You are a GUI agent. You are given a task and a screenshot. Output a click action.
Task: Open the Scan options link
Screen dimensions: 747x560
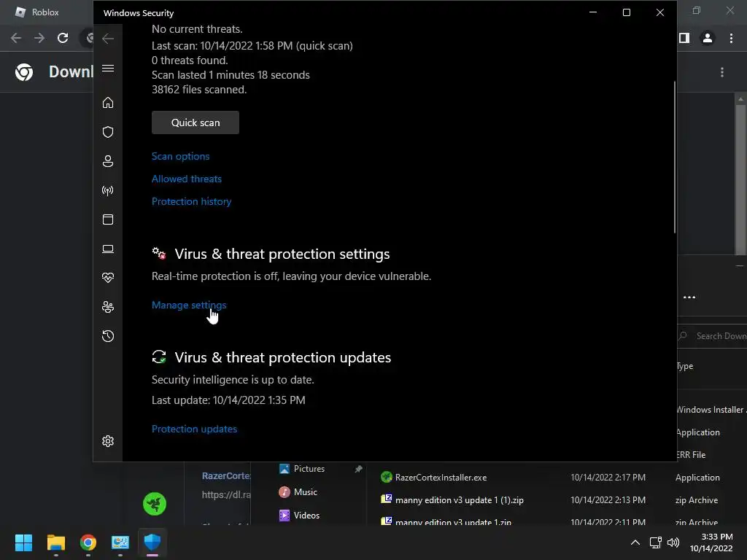[x=181, y=156]
